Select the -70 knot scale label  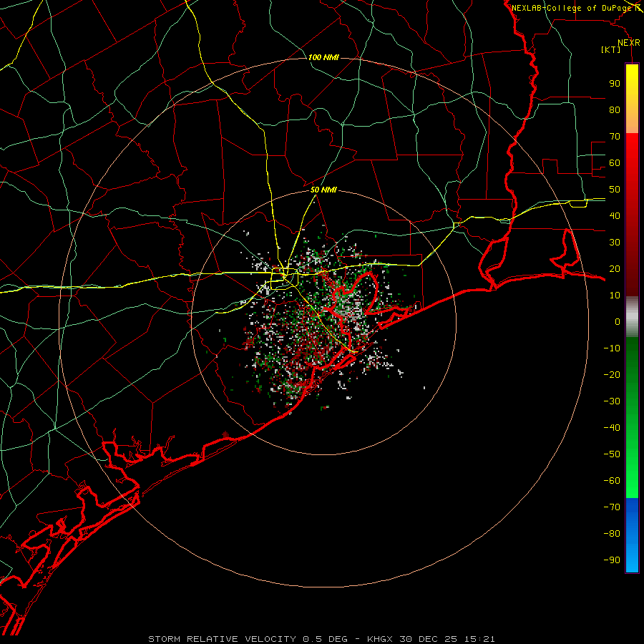point(612,507)
